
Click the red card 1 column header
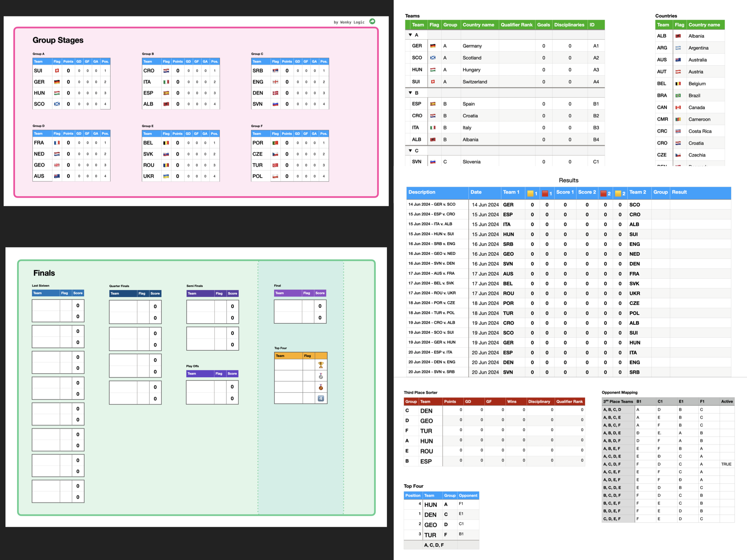click(546, 193)
